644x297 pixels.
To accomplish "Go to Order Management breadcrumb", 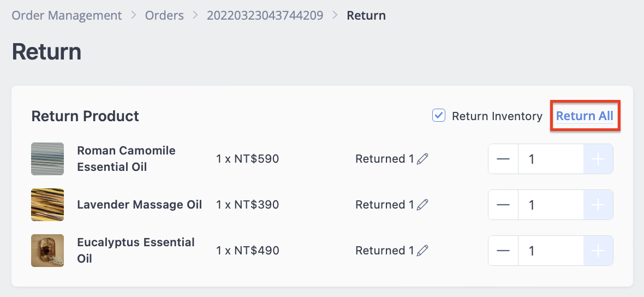I will click(67, 16).
